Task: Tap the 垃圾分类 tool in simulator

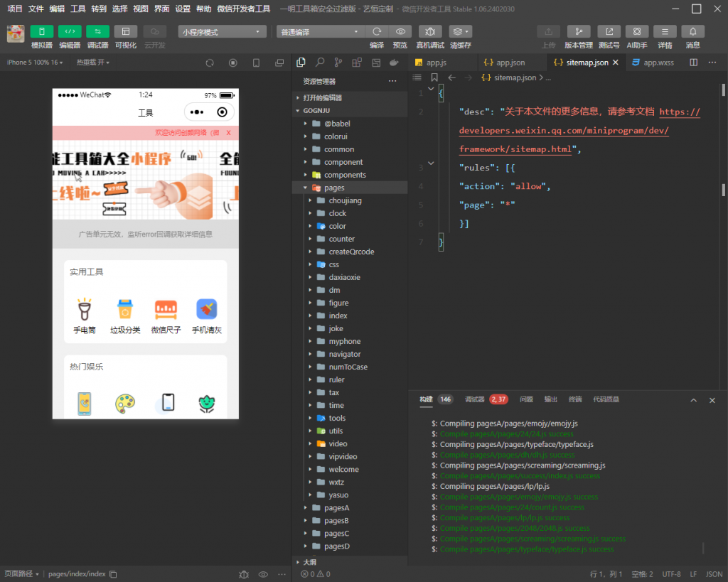Action: point(125,316)
